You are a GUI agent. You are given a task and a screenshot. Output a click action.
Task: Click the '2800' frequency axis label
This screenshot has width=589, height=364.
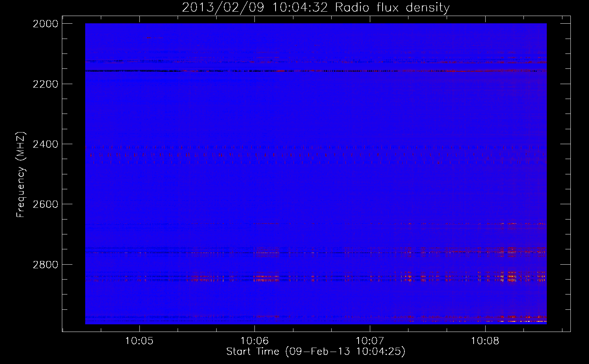click(x=46, y=264)
